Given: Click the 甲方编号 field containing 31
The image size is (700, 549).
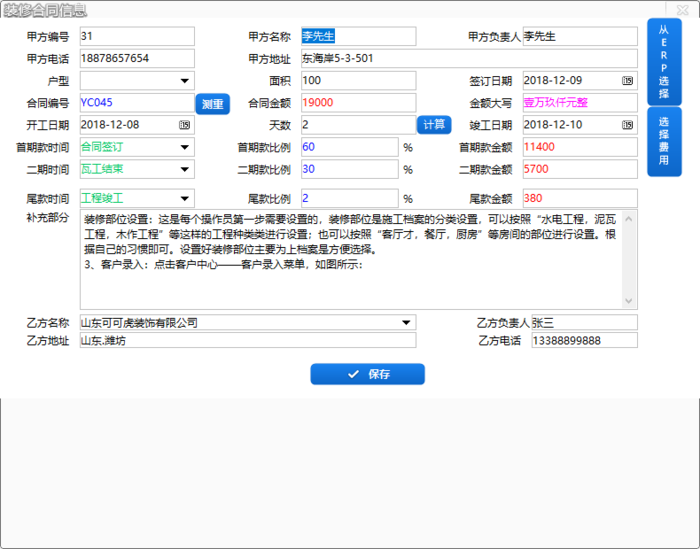Looking at the screenshot, I should pos(137,36).
